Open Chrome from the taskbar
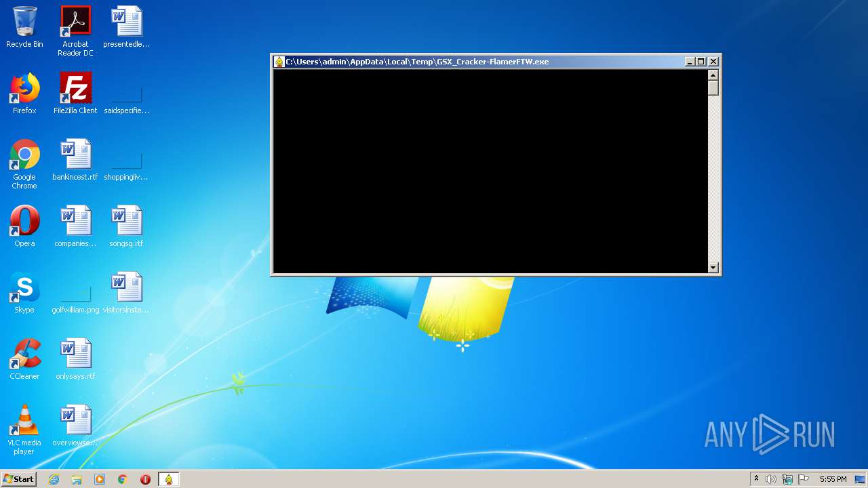This screenshot has width=868, height=488. [x=123, y=479]
